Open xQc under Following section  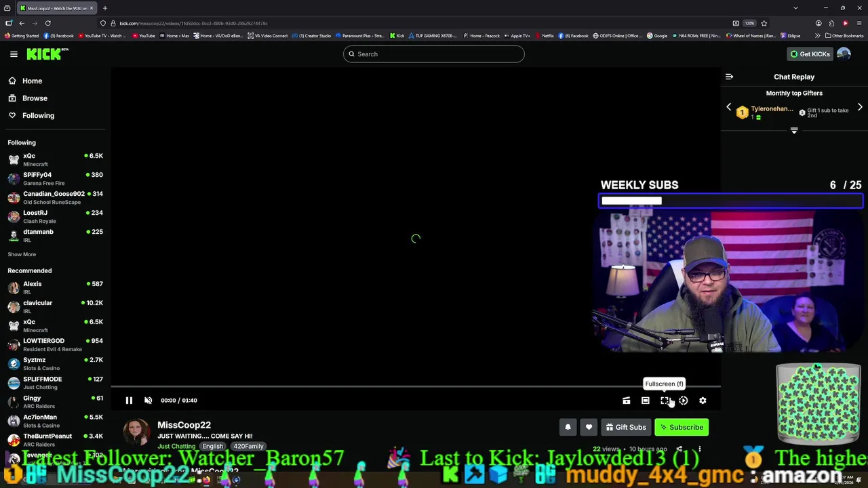click(54, 159)
